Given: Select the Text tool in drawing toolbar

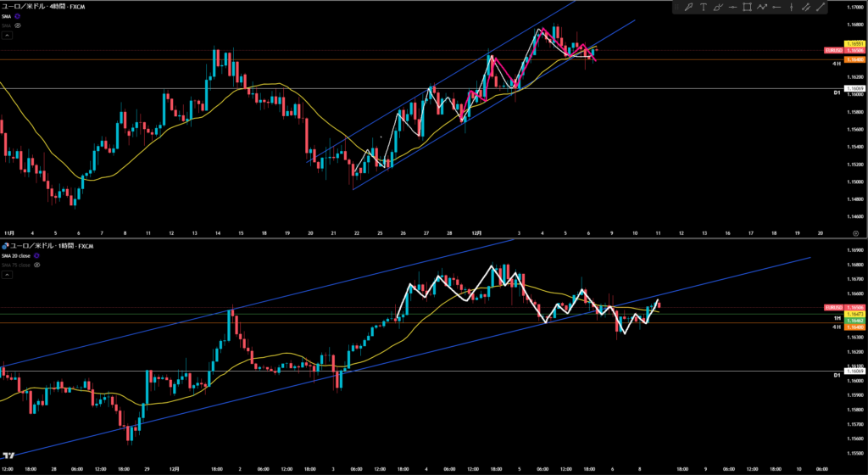Looking at the screenshot, I should (x=704, y=8).
